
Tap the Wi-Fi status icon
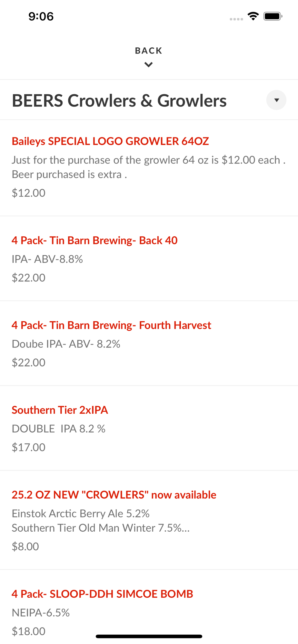[253, 16]
